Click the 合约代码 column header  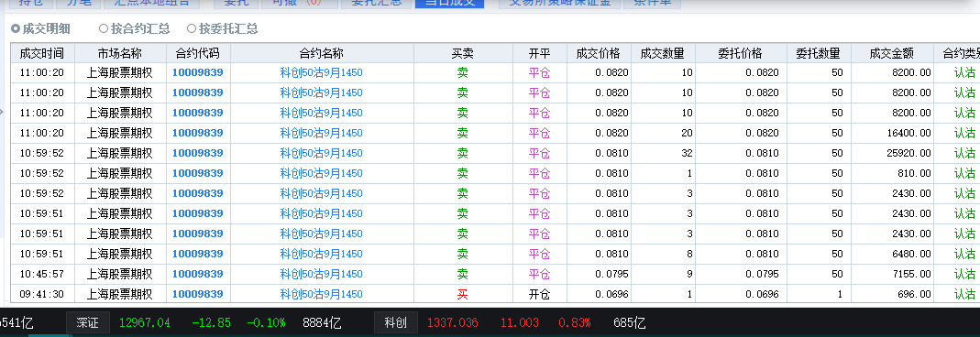tap(198, 53)
